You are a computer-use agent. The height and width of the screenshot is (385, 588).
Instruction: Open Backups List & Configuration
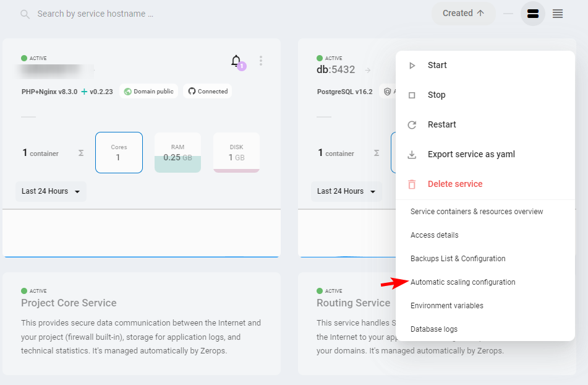[458, 259]
